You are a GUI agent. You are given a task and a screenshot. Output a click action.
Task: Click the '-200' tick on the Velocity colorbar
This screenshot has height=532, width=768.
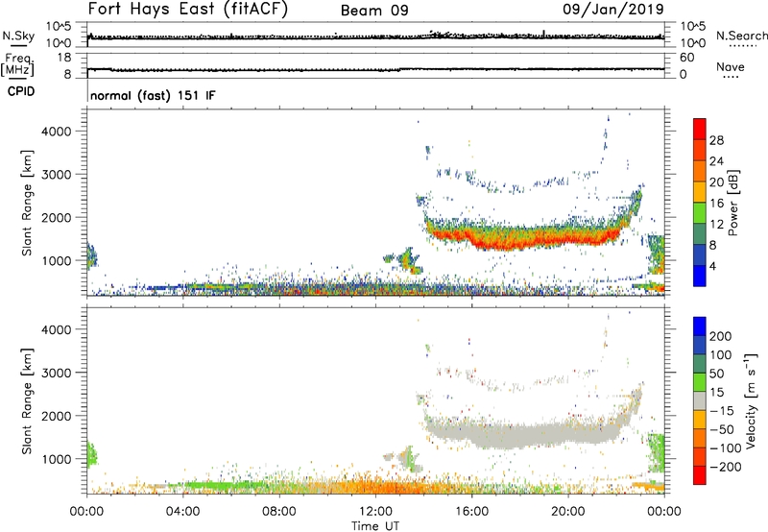pos(726,467)
